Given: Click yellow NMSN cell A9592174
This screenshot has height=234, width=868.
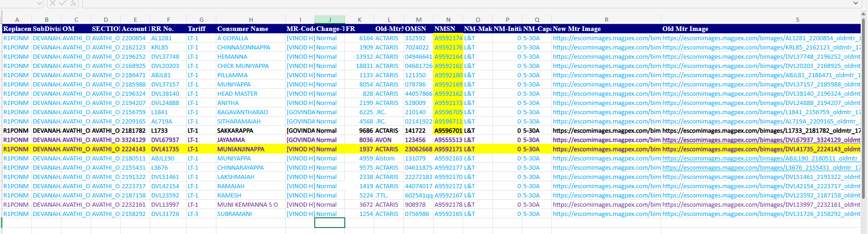Looking at the screenshot, I should (448, 38).
